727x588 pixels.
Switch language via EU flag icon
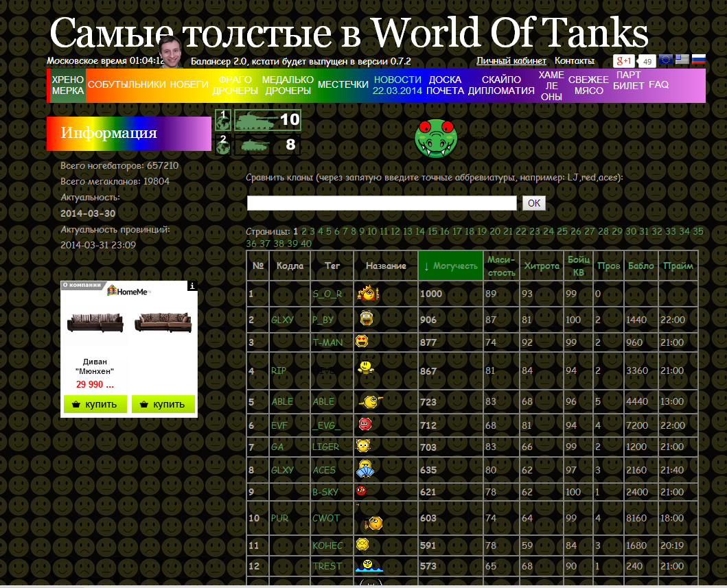click(665, 59)
